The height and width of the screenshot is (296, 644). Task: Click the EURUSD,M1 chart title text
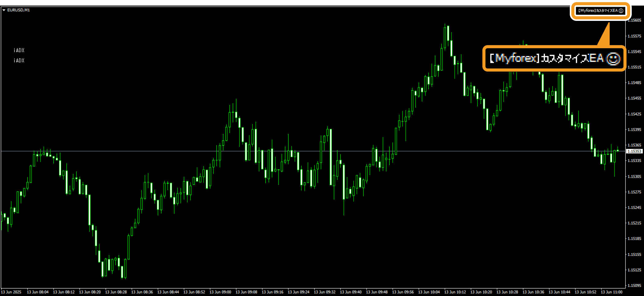[18, 10]
